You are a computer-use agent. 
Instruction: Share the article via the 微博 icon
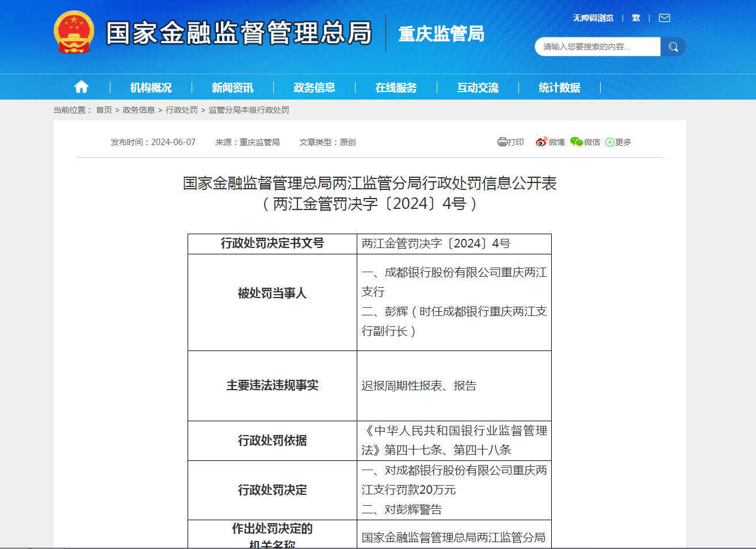click(550, 142)
